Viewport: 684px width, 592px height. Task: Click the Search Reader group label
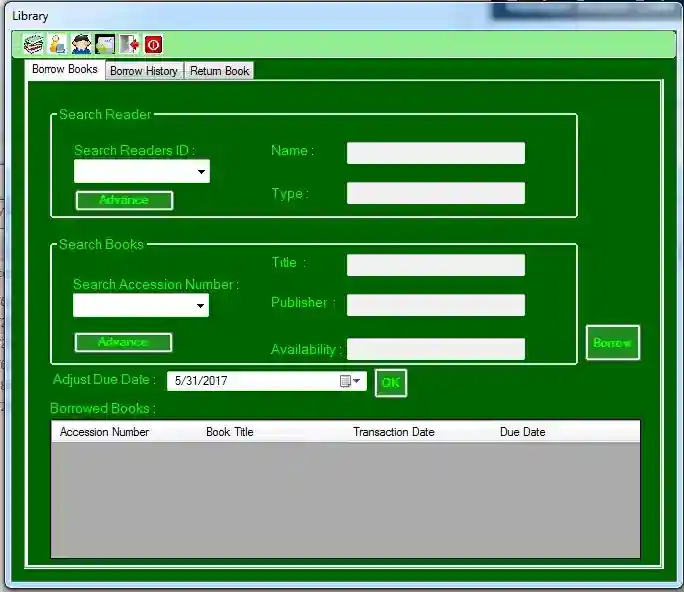(x=105, y=114)
